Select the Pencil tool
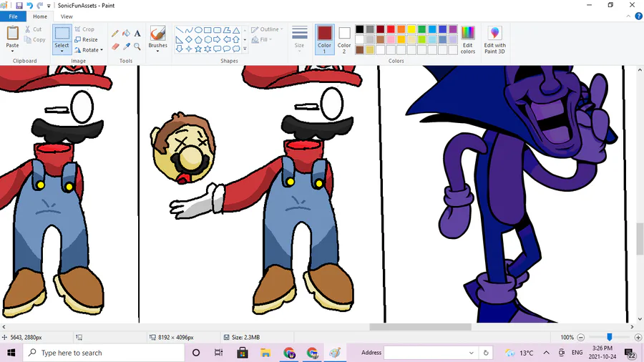Image resolution: width=644 pixels, height=362 pixels. 115,34
